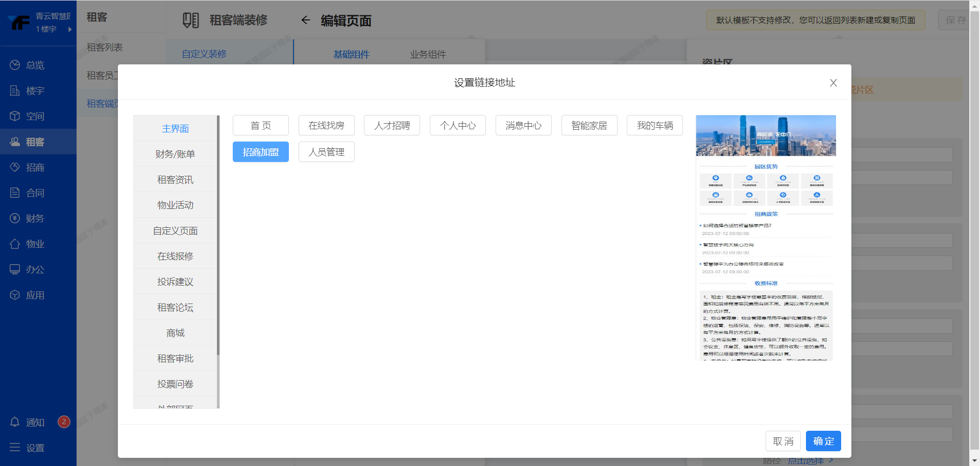The image size is (980, 466).
Task: Click the 物业 house icon in sidebar
Action: click(x=15, y=244)
